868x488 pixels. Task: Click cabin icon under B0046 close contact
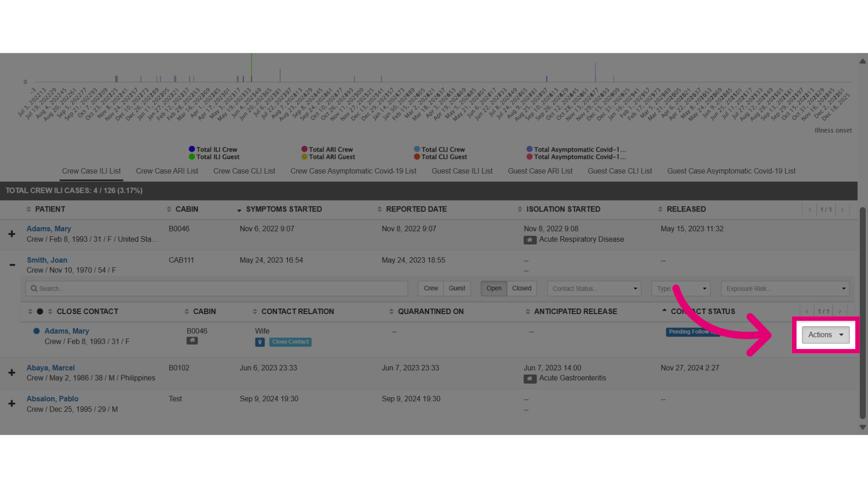click(x=192, y=341)
